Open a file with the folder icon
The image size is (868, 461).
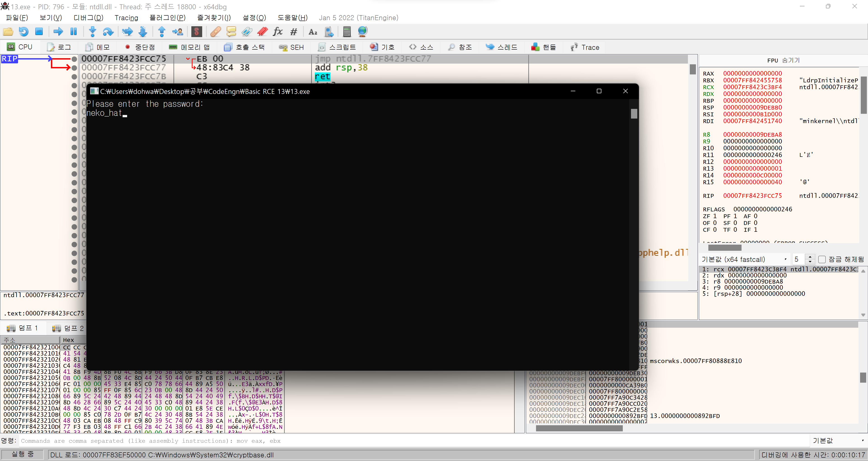pos(8,32)
